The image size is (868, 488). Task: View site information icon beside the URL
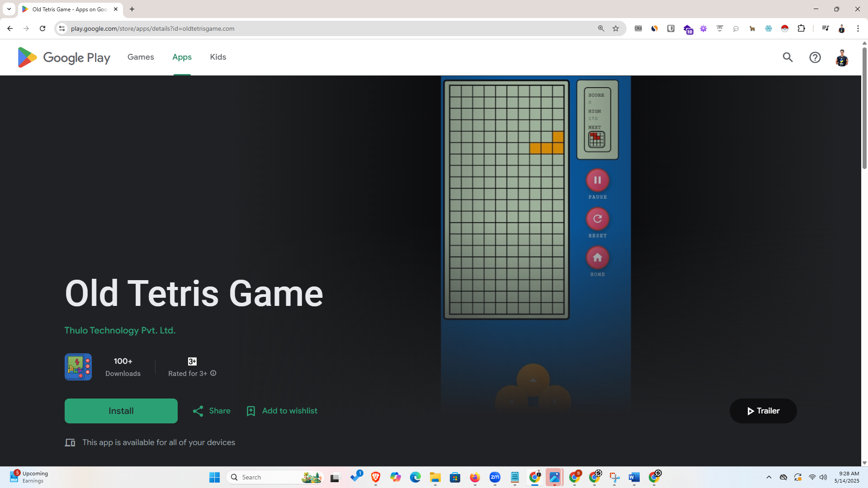[61, 28]
